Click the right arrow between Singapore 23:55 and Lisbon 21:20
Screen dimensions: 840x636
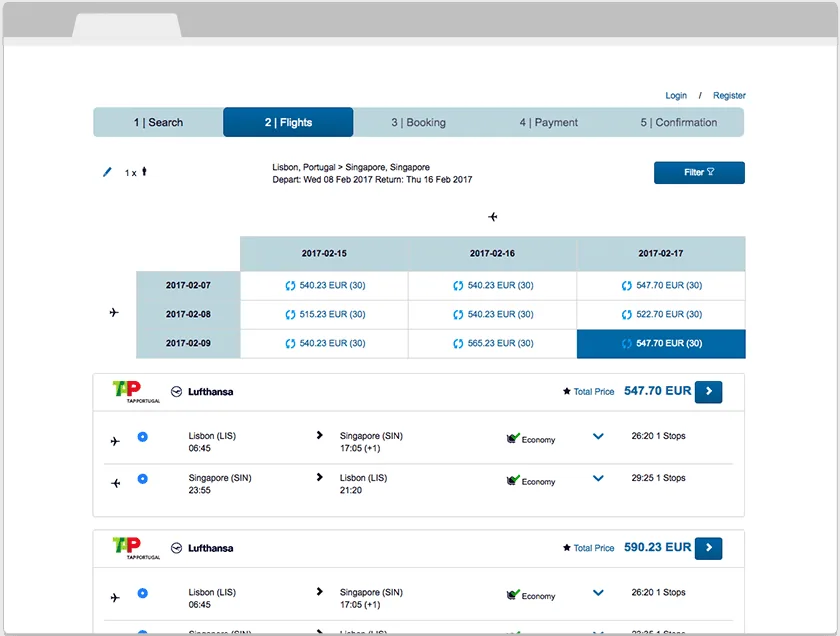click(x=319, y=477)
